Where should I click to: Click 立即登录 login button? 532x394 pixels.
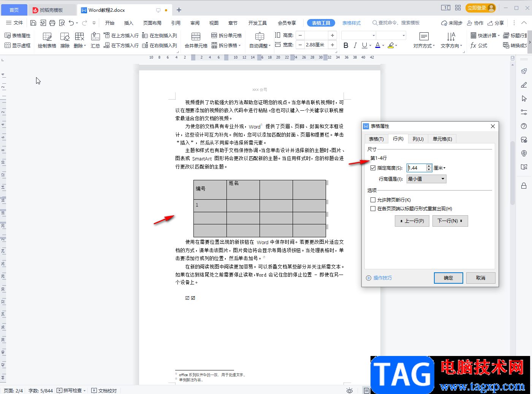tap(481, 8)
